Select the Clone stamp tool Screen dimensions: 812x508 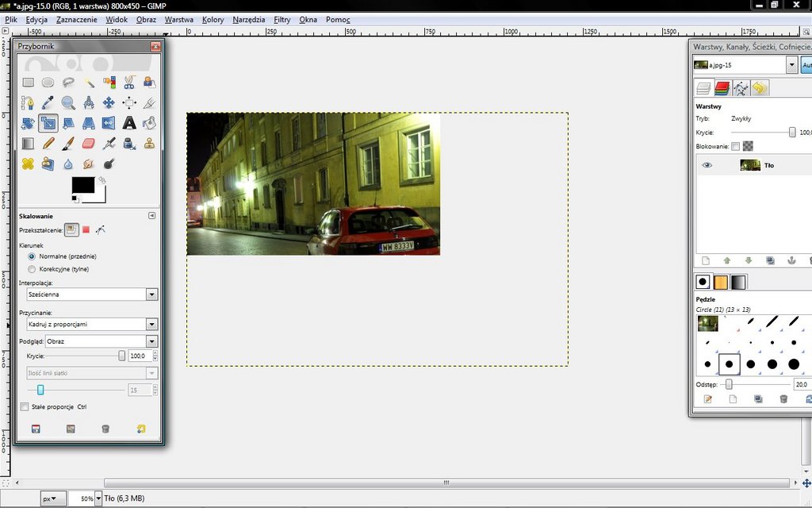point(150,143)
